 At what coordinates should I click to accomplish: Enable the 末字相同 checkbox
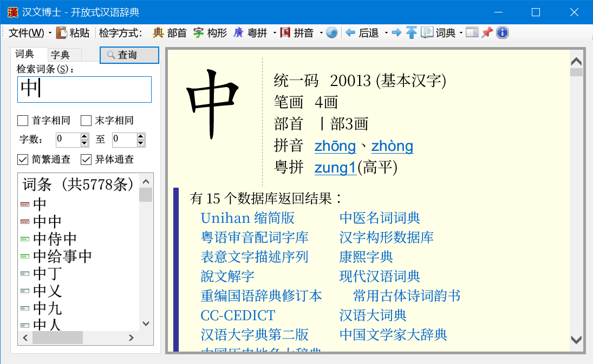coord(86,121)
